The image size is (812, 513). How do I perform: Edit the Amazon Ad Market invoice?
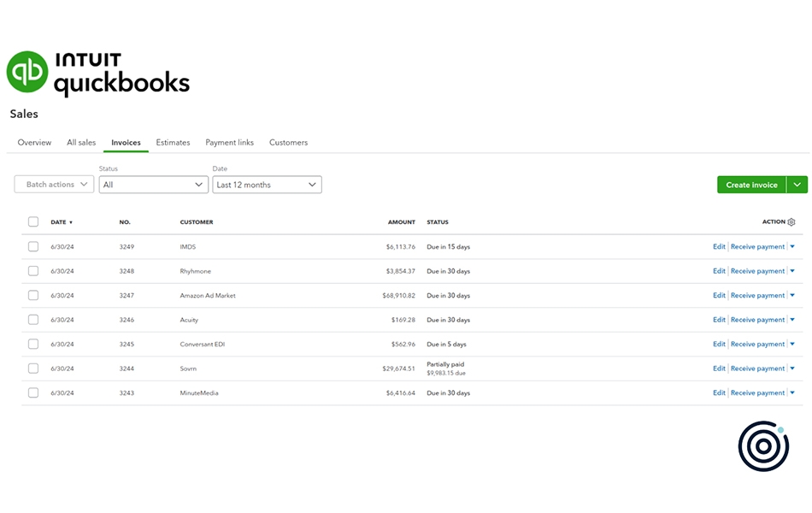tap(719, 295)
